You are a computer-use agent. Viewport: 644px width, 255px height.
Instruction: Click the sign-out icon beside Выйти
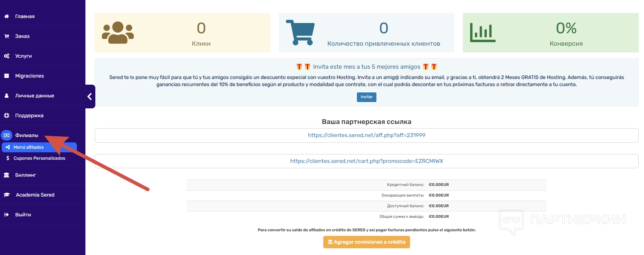point(6,215)
